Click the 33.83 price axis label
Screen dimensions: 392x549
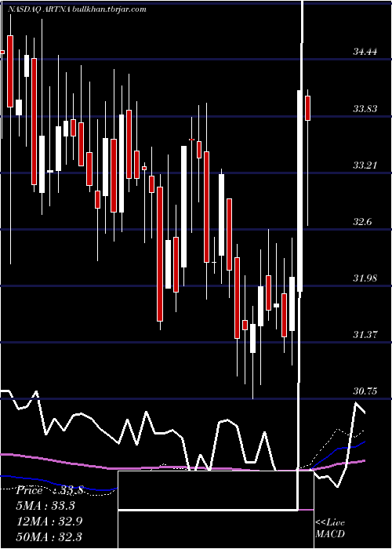365,109
